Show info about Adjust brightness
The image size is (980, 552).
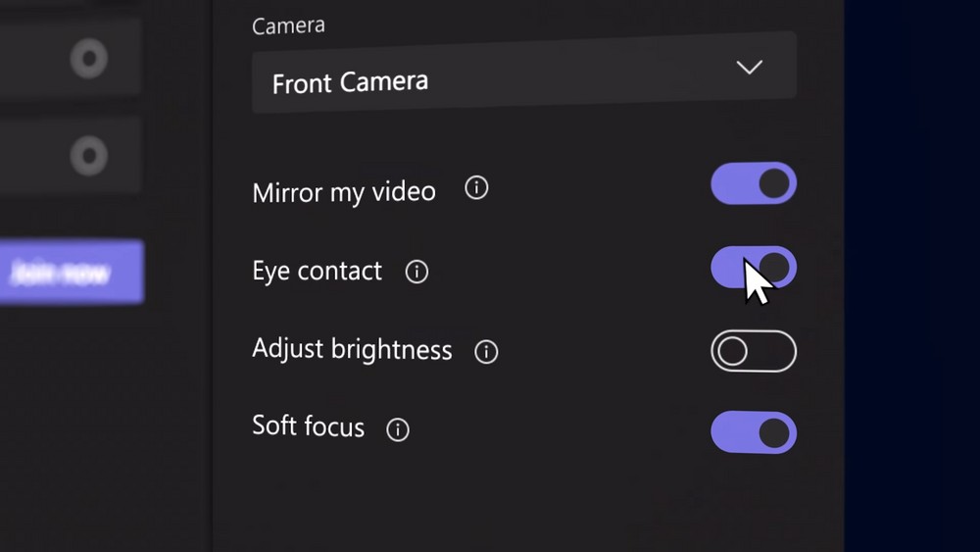point(486,352)
